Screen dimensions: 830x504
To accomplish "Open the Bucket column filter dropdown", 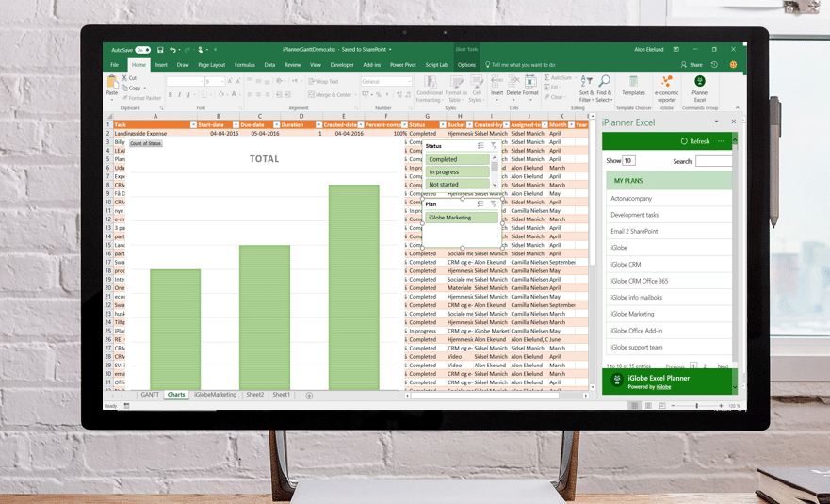I will pyautogui.click(x=469, y=125).
